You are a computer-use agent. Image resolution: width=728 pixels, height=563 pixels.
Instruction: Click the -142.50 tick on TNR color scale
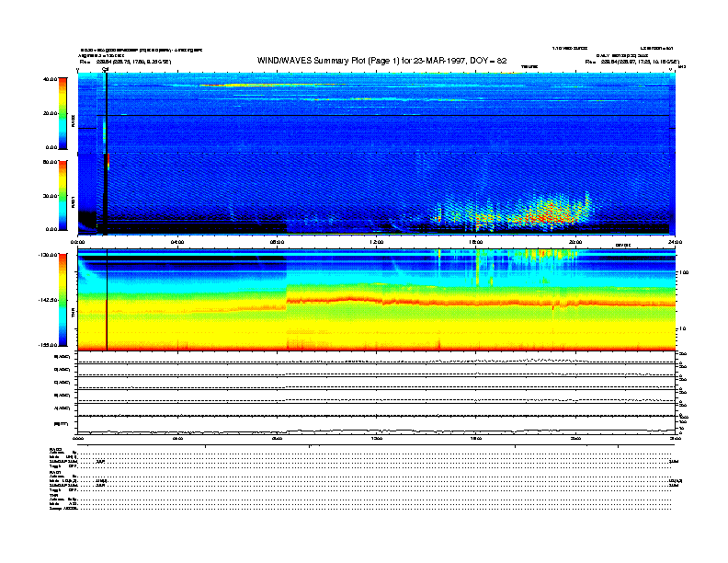click(x=49, y=300)
